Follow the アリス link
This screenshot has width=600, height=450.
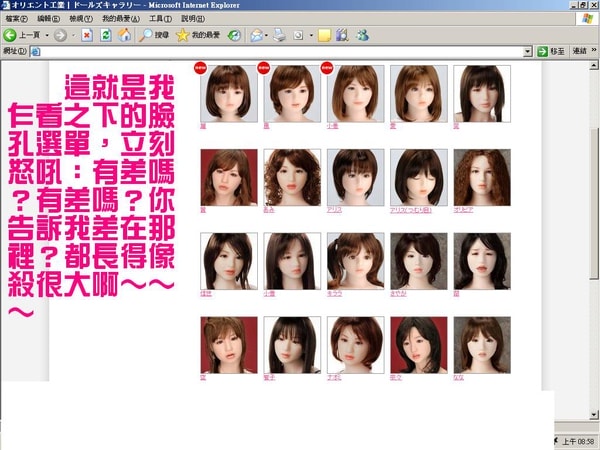coord(334,210)
